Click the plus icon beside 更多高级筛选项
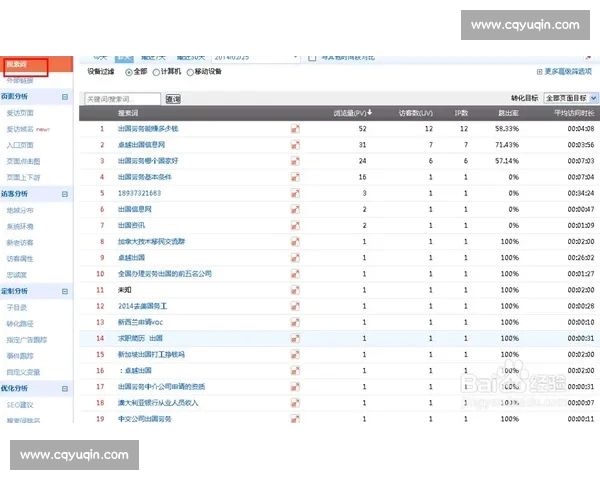The width and height of the screenshot is (600, 480). (x=540, y=72)
